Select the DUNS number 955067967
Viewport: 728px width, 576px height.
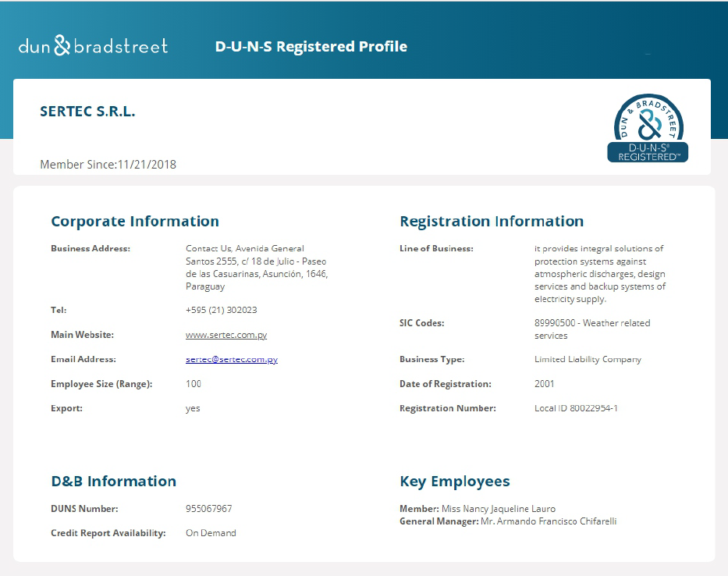[x=209, y=509]
